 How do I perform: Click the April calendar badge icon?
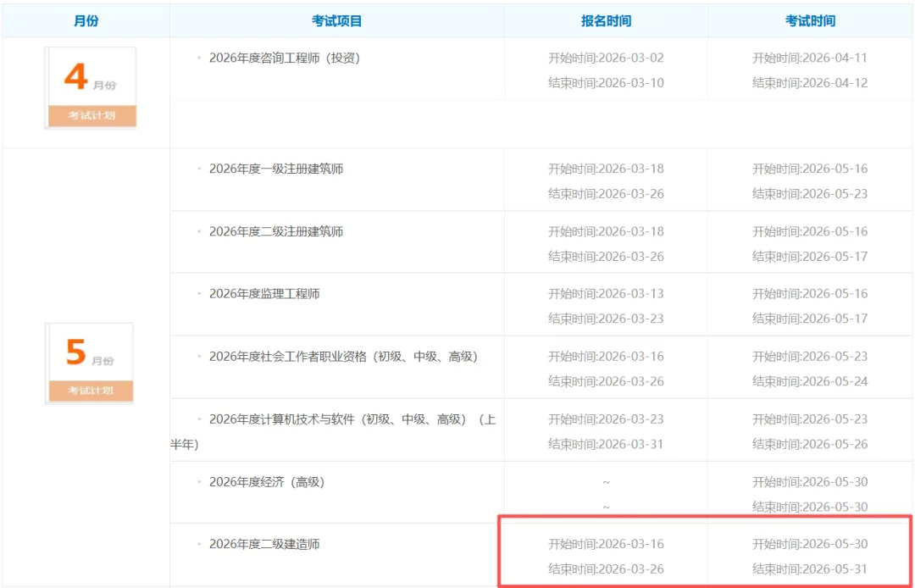[89, 81]
